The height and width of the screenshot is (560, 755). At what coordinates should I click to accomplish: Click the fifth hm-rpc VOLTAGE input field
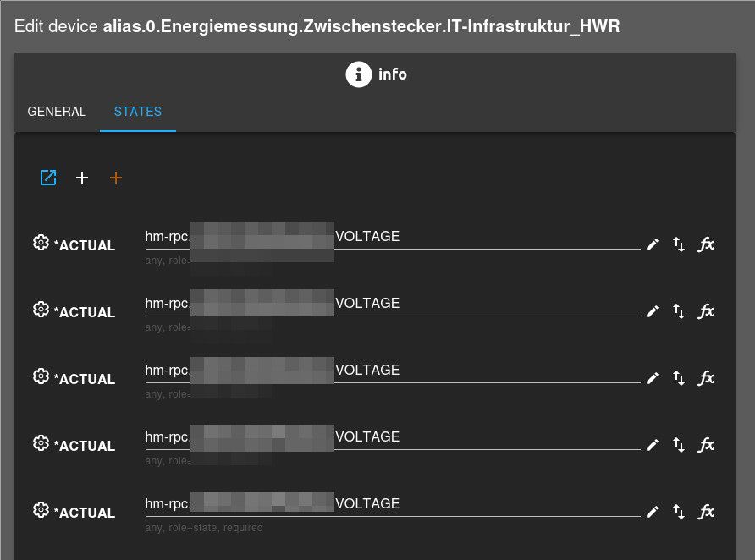pyautogui.click(x=393, y=504)
